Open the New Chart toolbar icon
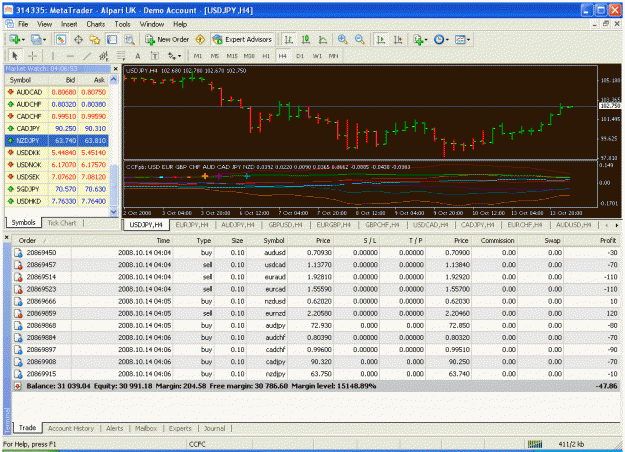Screen dimensions: 625x452 click(15, 39)
